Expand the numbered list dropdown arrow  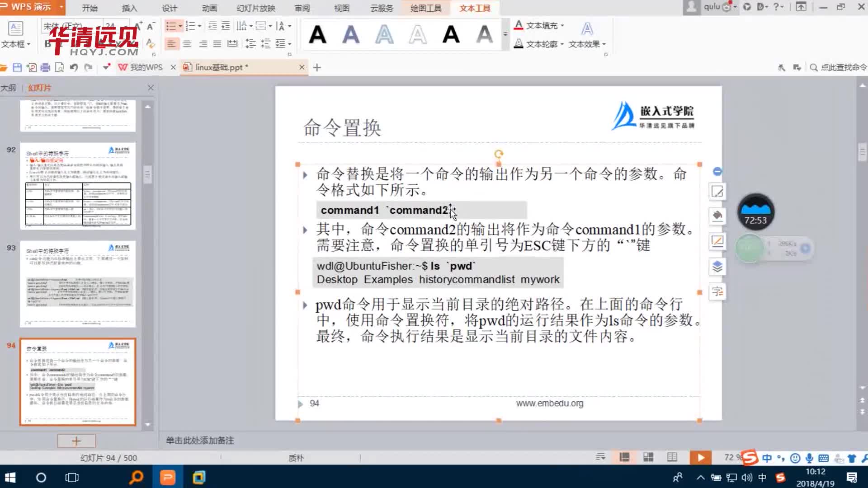(x=199, y=26)
